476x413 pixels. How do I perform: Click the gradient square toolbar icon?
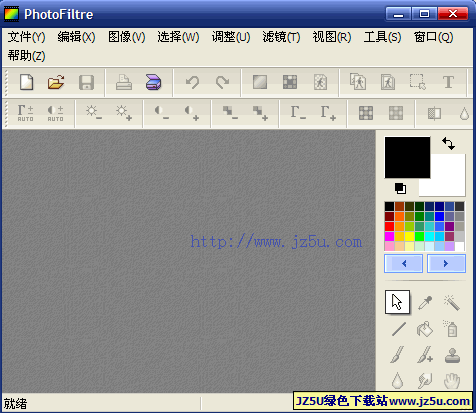[260, 82]
